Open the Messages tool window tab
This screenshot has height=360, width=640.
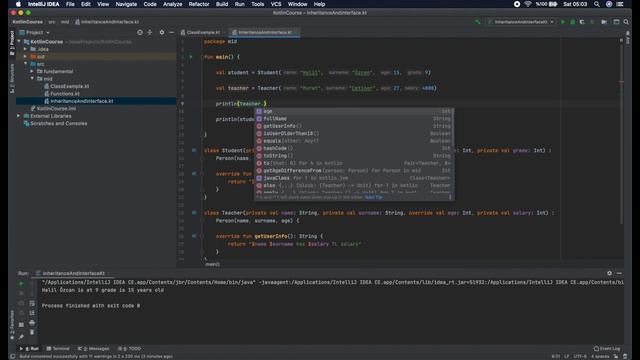click(93, 349)
